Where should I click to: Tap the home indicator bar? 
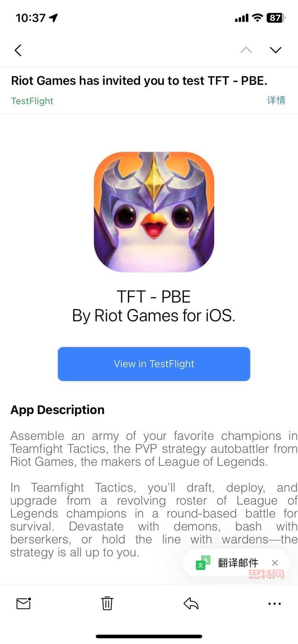(x=149, y=637)
